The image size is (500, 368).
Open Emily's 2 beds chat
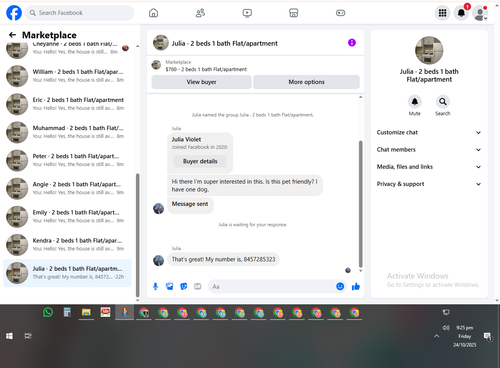pos(67,217)
